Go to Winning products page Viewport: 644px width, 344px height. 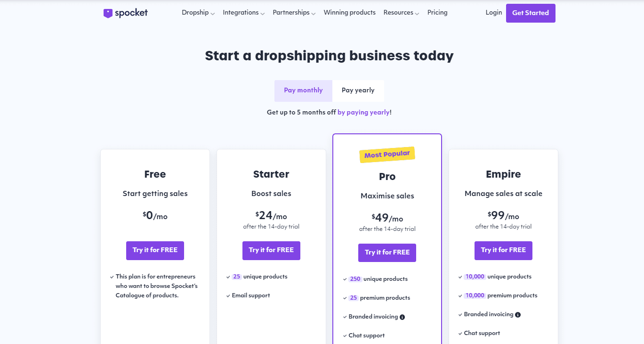point(349,13)
